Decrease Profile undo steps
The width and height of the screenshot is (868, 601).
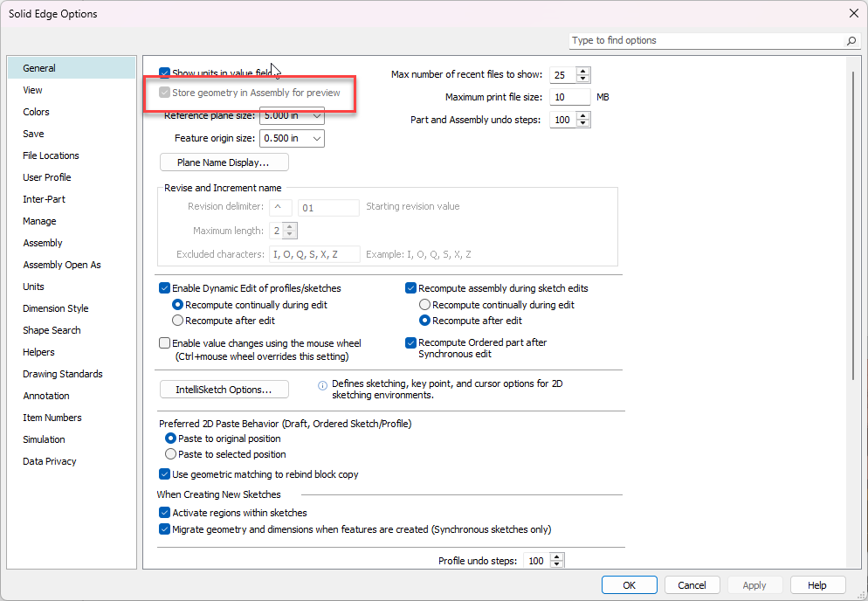pyautogui.click(x=557, y=564)
